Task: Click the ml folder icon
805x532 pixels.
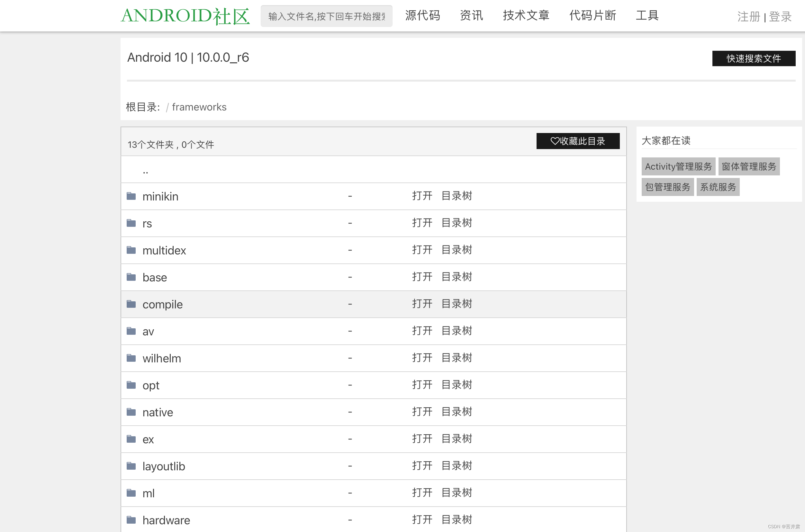Action: (131, 492)
